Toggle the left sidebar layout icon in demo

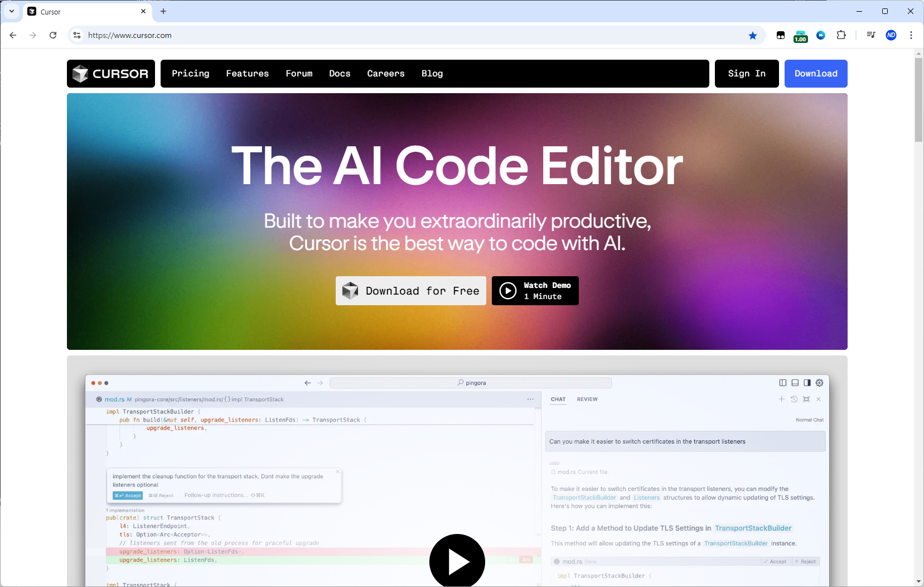pos(783,383)
